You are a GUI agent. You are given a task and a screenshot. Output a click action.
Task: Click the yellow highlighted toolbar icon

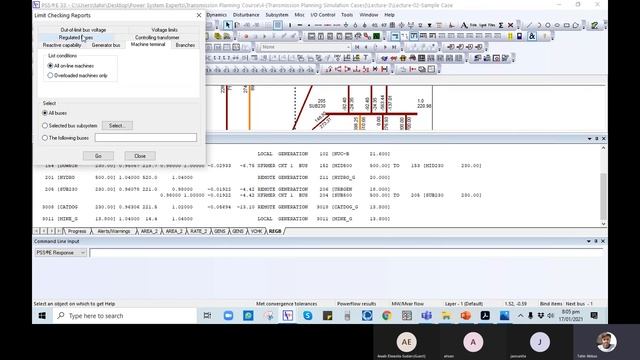pos(510,36)
